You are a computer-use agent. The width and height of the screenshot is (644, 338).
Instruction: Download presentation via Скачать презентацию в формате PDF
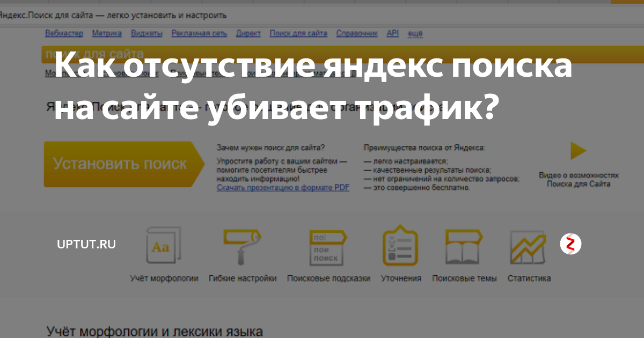[283, 188]
